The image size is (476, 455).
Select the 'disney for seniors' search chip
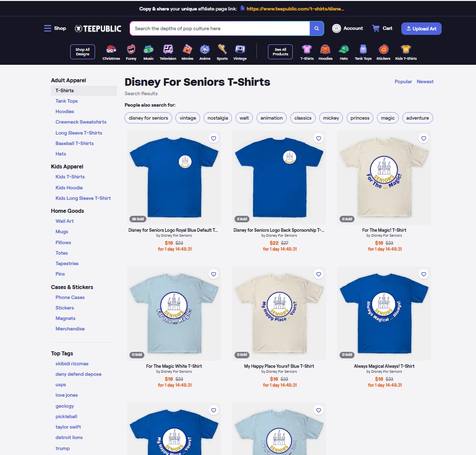(x=148, y=118)
